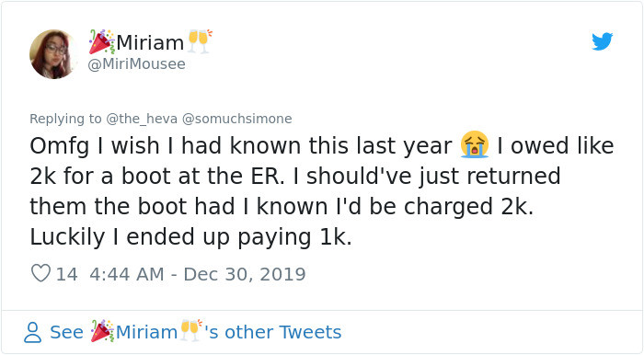Click the like count 14
644x355 pixels.
click(66, 274)
